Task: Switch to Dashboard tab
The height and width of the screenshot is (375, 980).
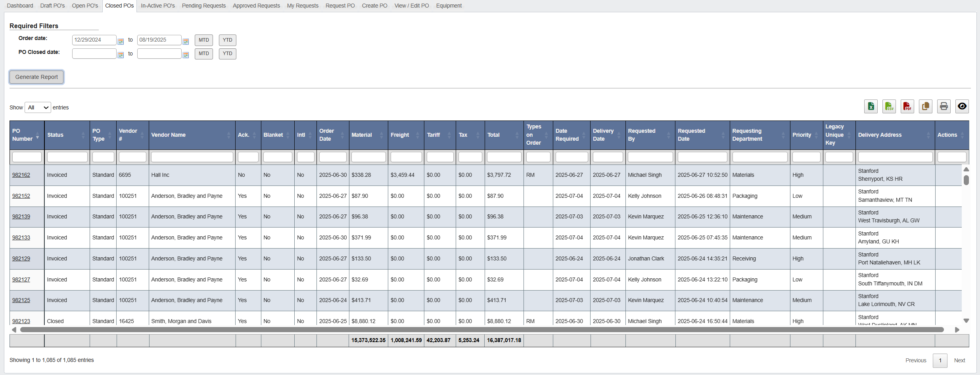Action: pos(20,6)
